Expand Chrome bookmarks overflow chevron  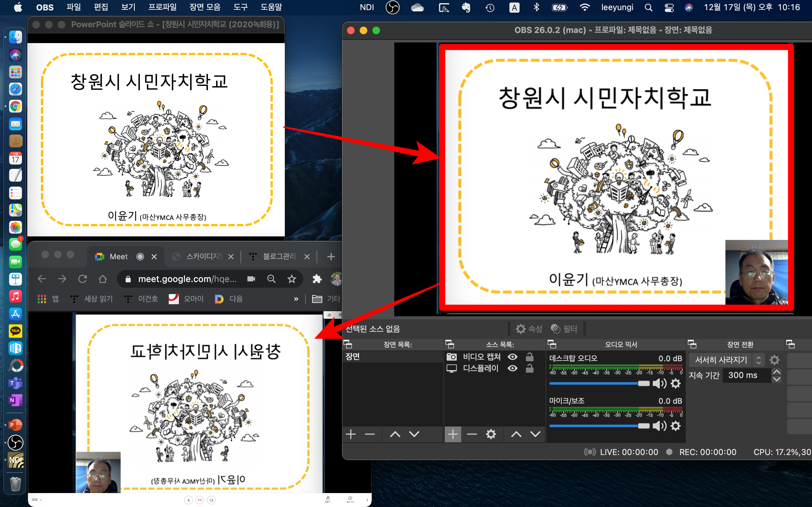coord(296,299)
